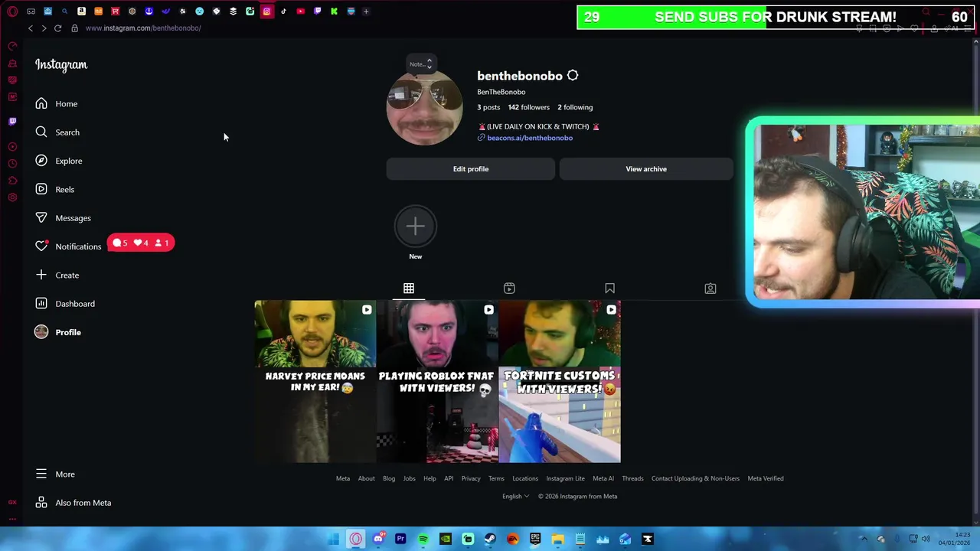Open File Explorer from the taskbar
Image resolution: width=980 pixels, height=551 pixels.
[x=557, y=540]
